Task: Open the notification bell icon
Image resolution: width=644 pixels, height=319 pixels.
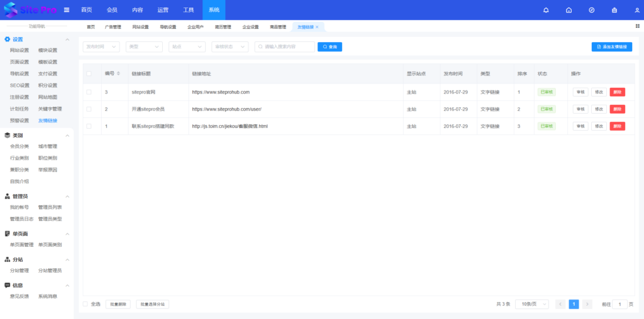Action: (x=546, y=10)
